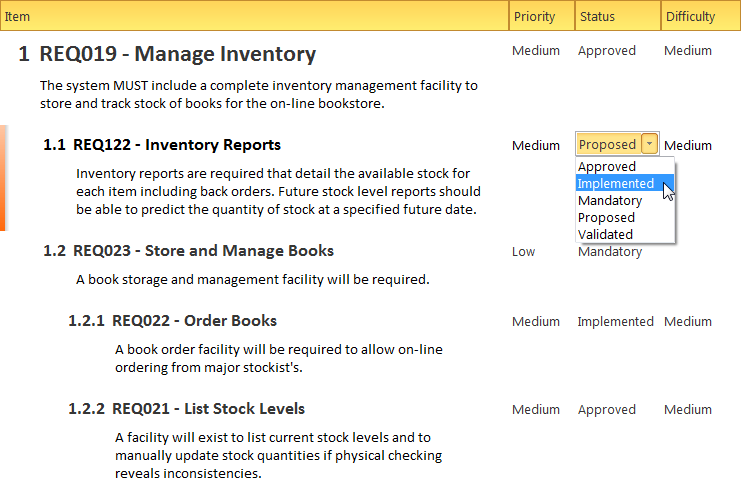This screenshot has width=741, height=491.
Task: Click the Low priority value of REQ023
Action: click(x=524, y=252)
